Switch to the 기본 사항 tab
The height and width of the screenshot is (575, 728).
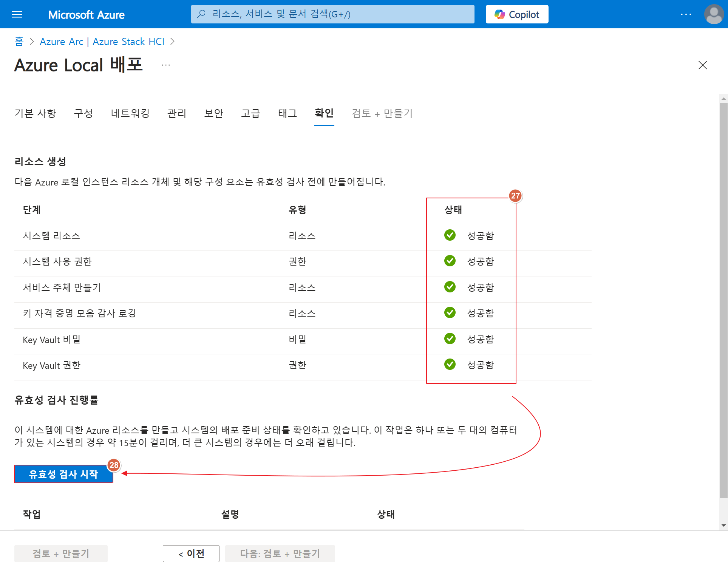click(x=35, y=113)
